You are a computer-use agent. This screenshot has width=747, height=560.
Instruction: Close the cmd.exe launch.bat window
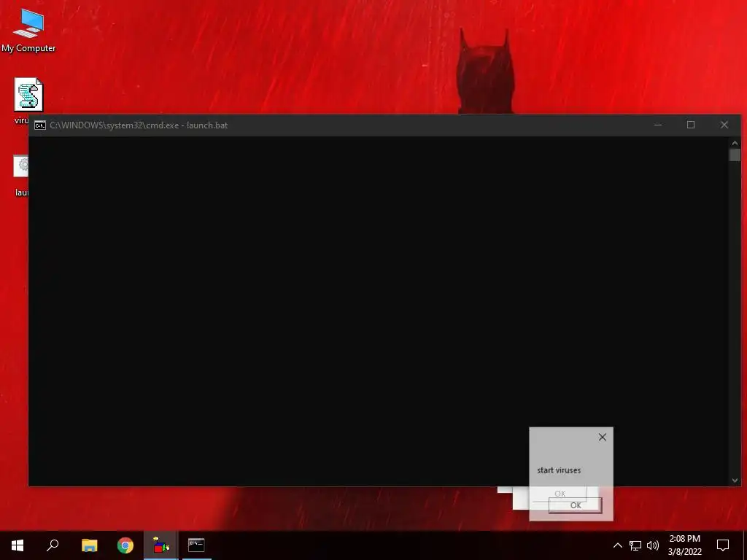click(724, 125)
